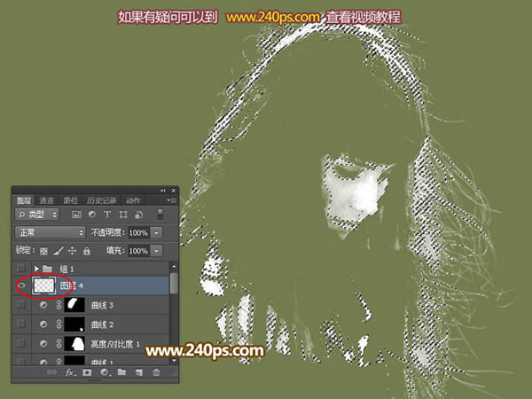The height and width of the screenshot is (399, 532).
Task: Select the 图层 4 layer thumbnail
Action: 44,286
